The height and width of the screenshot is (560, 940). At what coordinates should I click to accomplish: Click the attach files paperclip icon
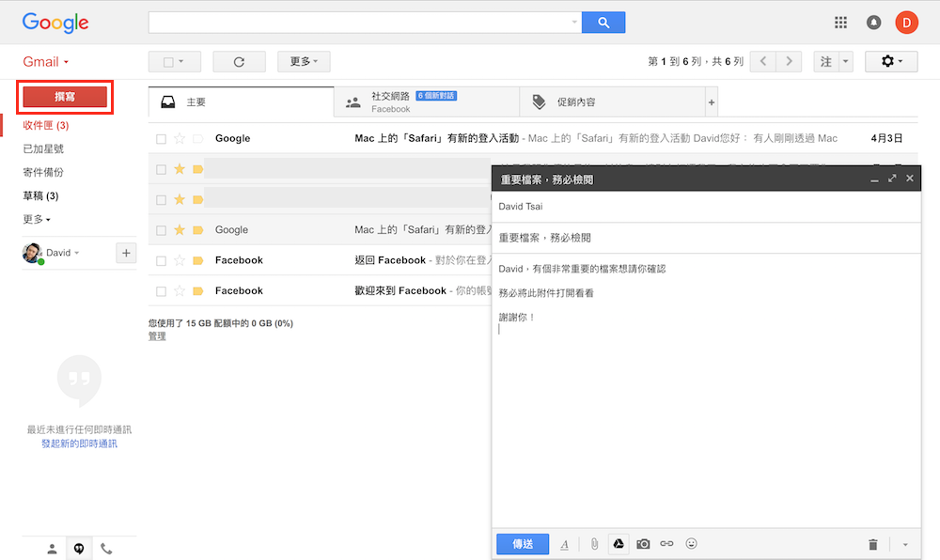[x=594, y=544]
